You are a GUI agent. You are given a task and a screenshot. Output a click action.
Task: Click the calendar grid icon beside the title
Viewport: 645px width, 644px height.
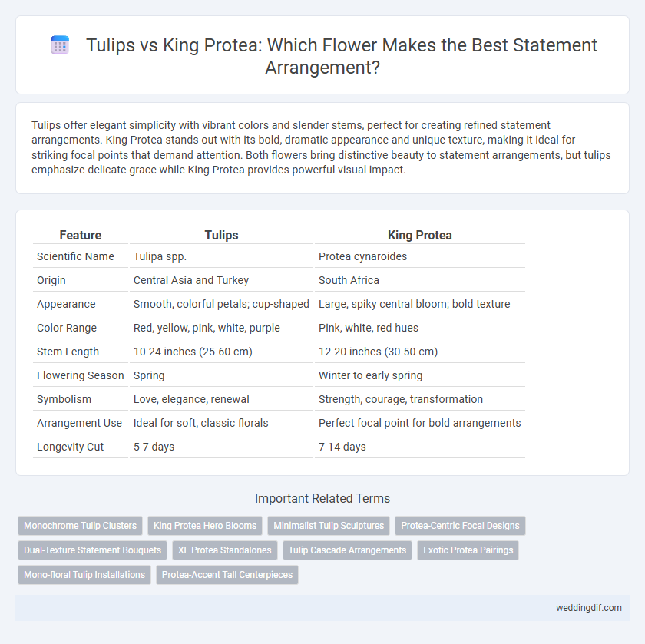pos(60,45)
